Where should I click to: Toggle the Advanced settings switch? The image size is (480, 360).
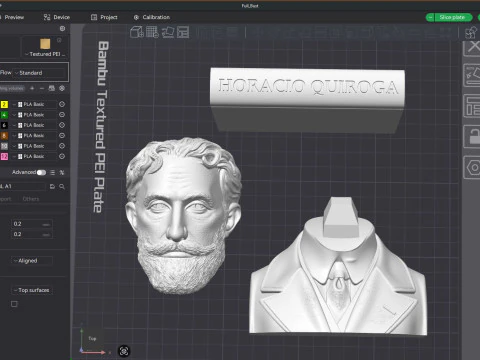[x=41, y=172]
